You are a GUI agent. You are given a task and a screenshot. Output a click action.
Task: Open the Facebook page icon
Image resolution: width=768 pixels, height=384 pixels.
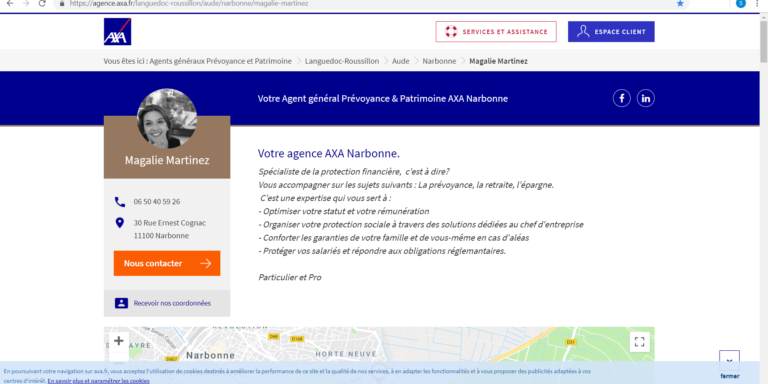[622, 98]
